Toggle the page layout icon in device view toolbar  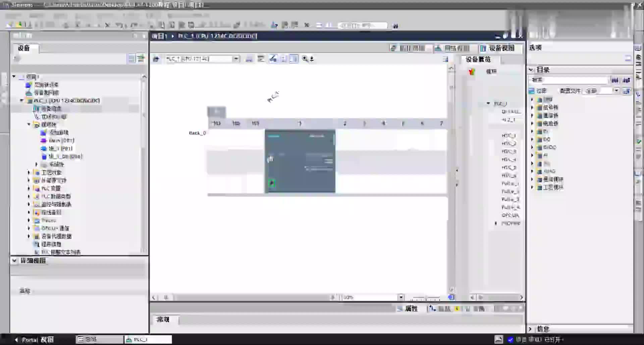pos(293,59)
